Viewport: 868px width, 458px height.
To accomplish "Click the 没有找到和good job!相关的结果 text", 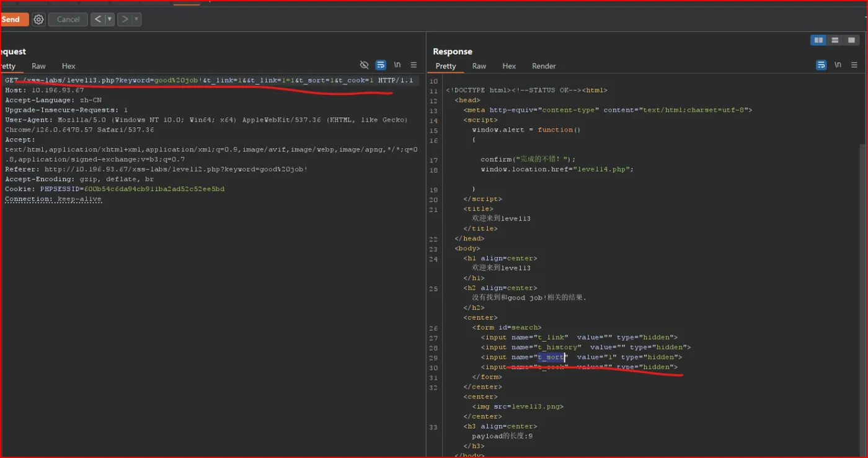I will (x=529, y=297).
